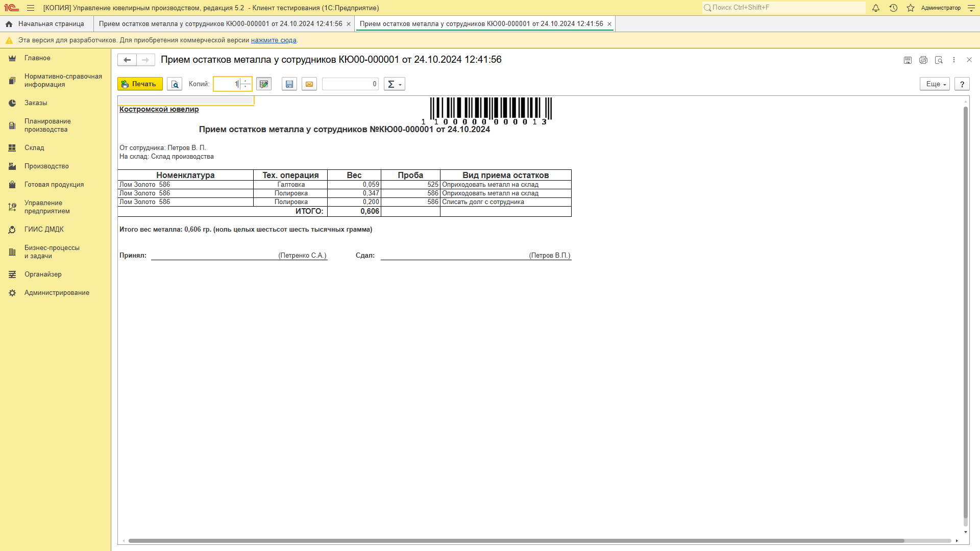The image size is (980, 551).
Task: Follow the нажмите сюда link
Action: click(x=274, y=40)
